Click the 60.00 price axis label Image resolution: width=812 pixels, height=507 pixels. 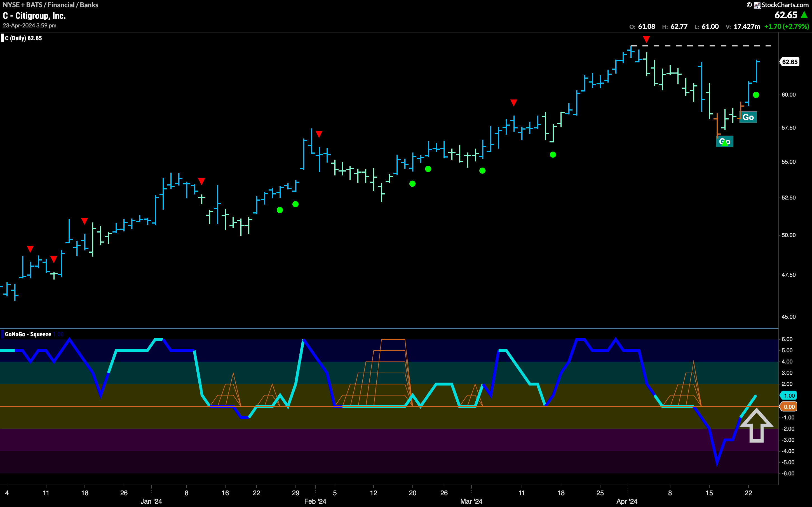[788, 95]
